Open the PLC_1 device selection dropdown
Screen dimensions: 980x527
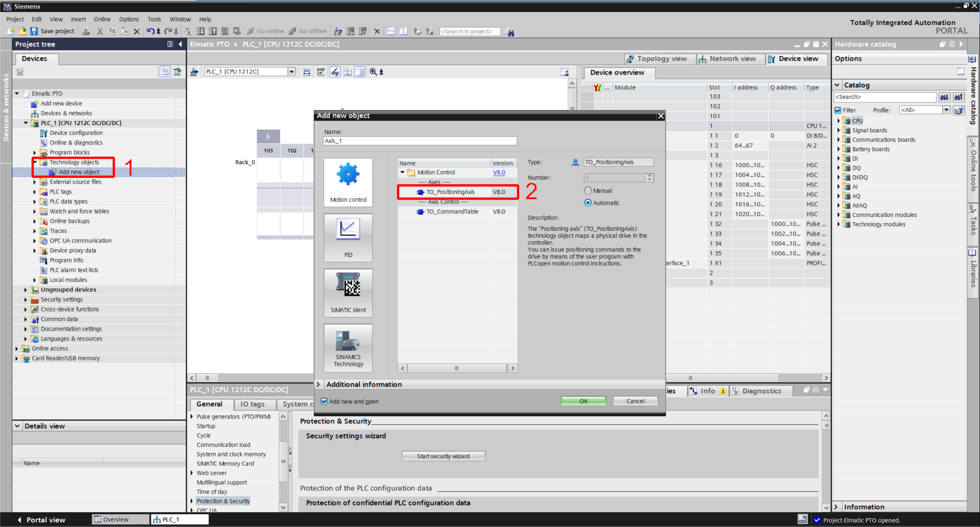[x=291, y=72]
